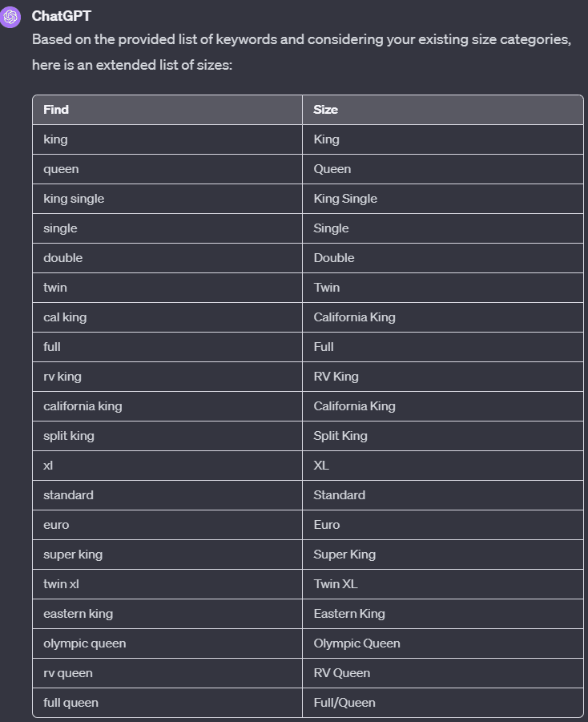Viewport: 588px width, 722px height.
Task: Click the 'Super King' size cell
Action: click(x=344, y=555)
